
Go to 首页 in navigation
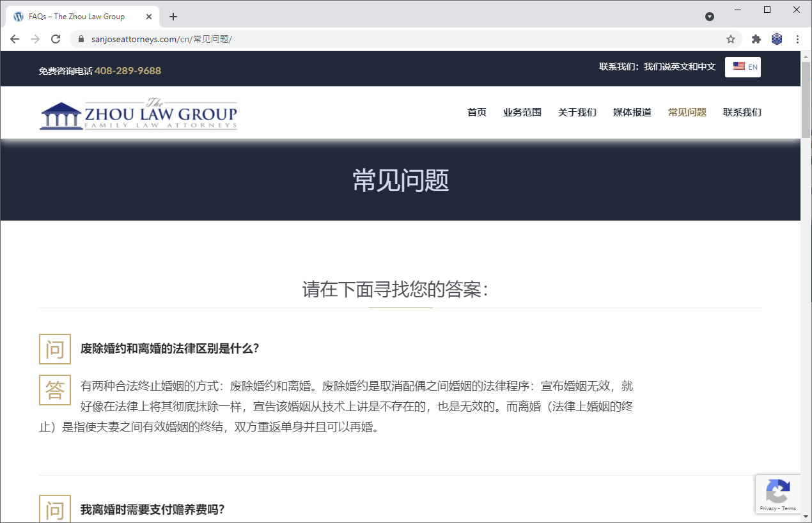[476, 113]
